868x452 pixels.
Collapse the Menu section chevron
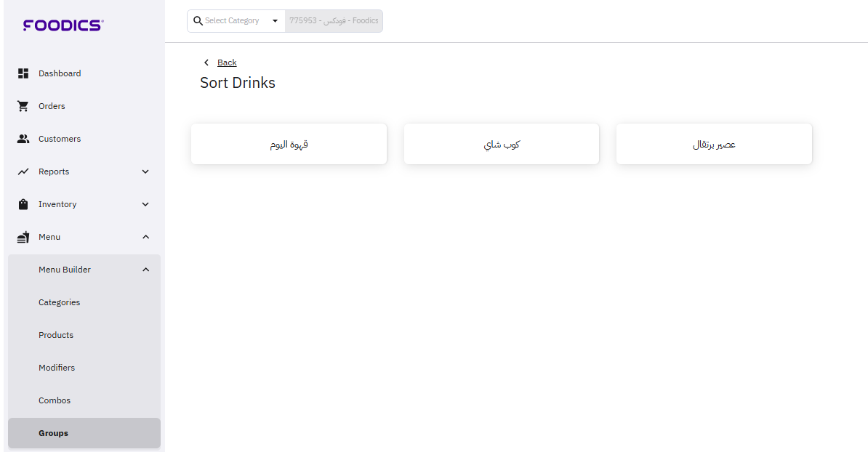coord(145,237)
